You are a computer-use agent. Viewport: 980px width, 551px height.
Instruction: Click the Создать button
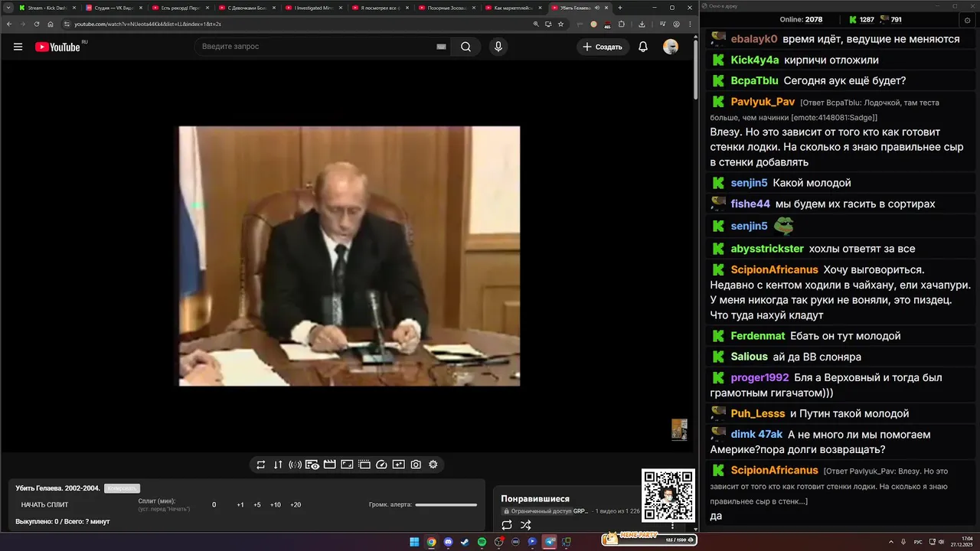pos(603,47)
